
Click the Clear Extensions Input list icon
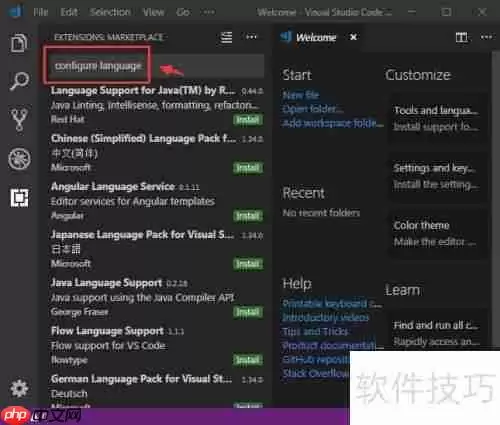(x=226, y=37)
